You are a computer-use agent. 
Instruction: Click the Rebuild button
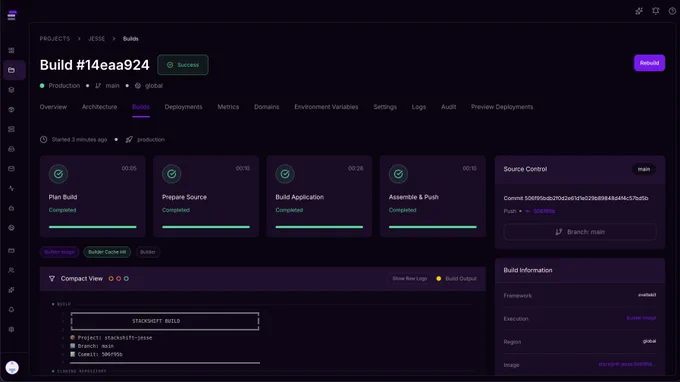pos(649,63)
